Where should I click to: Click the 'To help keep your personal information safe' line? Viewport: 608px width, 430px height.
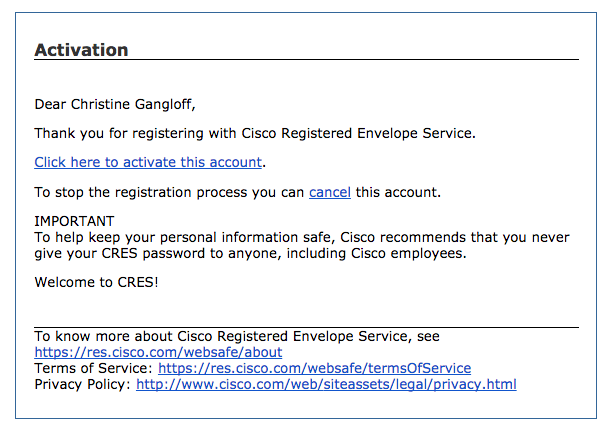[302, 237]
